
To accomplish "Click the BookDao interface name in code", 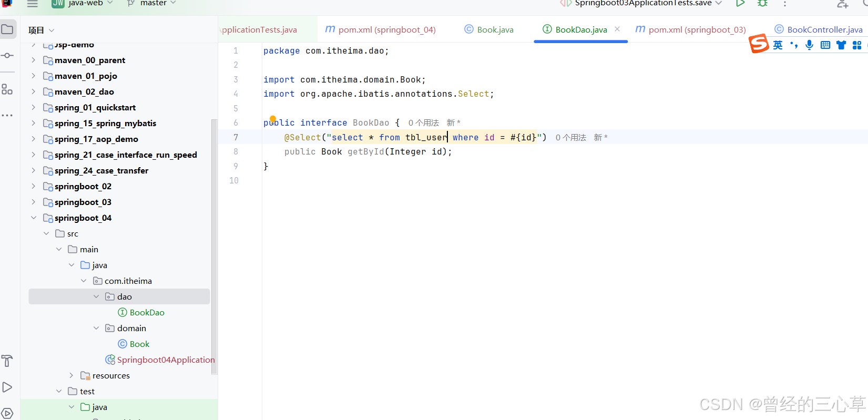I will click(371, 123).
